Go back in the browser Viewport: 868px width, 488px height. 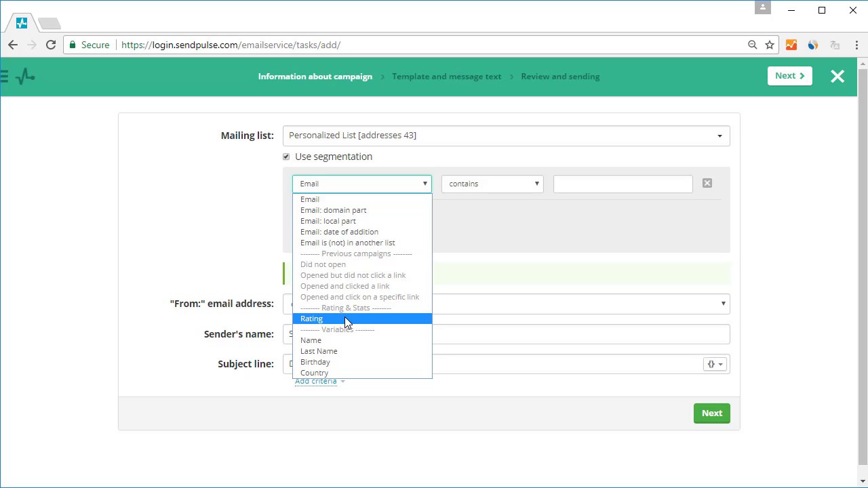(13, 45)
